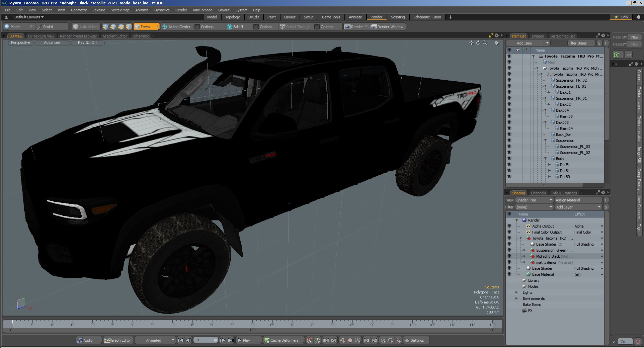Image resolution: width=644 pixels, height=348 pixels.
Task: Step back one frame
Action: [188, 340]
